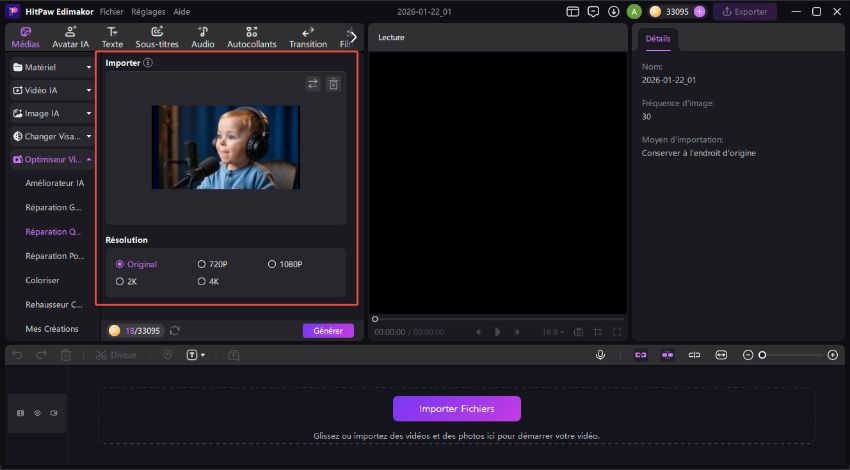This screenshot has width=850, height=470.
Task: Select Améliorateur IA
Action: pos(55,183)
